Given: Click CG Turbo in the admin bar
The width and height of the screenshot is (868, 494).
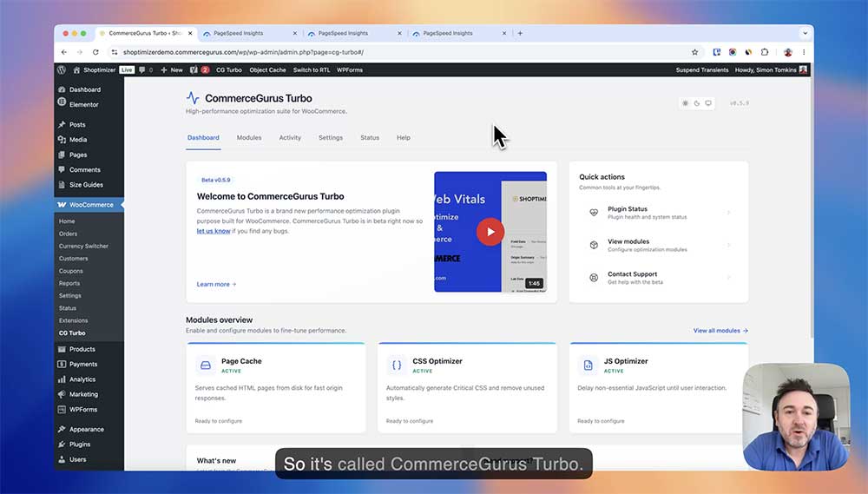Looking at the screenshot, I should tap(228, 69).
